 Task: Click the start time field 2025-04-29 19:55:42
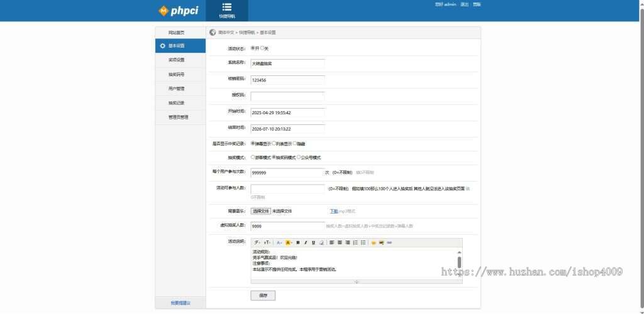coord(287,112)
